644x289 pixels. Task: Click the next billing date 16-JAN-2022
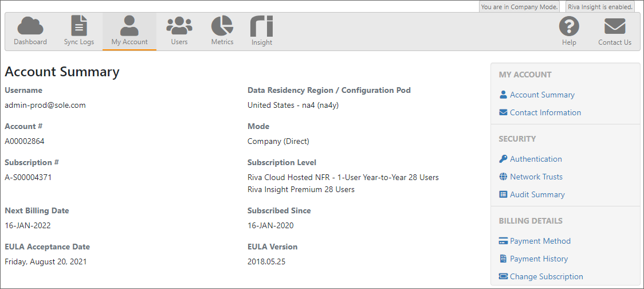28,226
